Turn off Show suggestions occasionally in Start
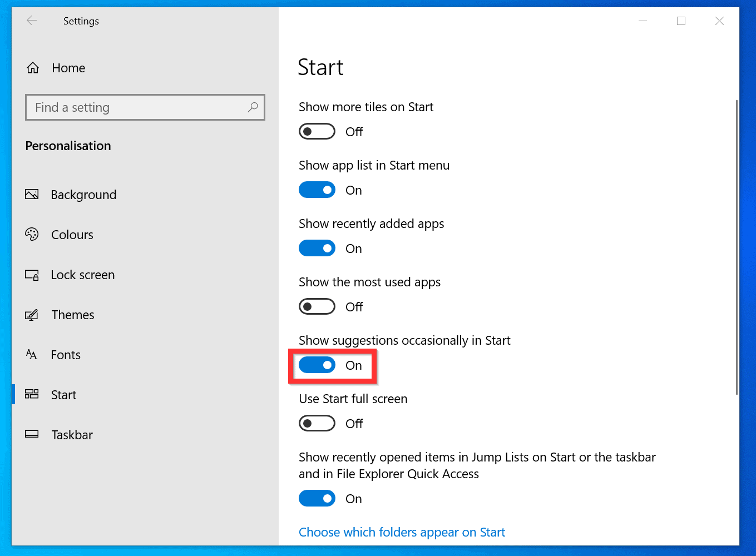 [x=317, y=365]
